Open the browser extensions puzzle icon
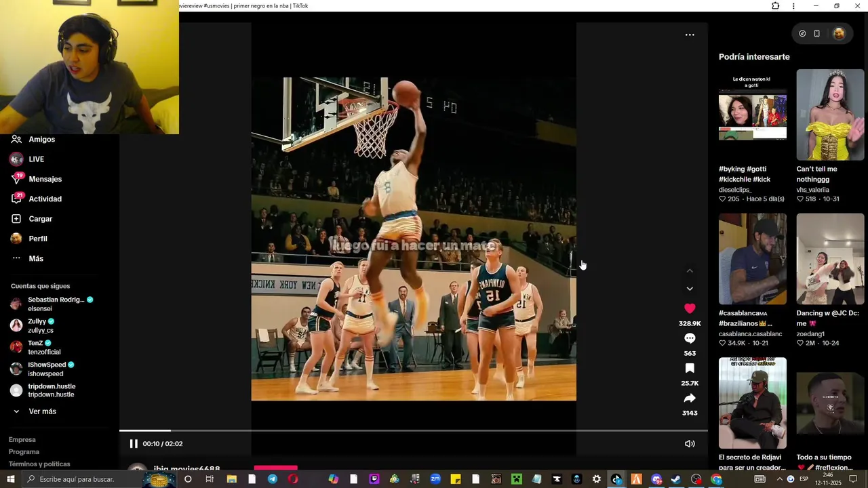The image size is (868, 488). [775, 6]
